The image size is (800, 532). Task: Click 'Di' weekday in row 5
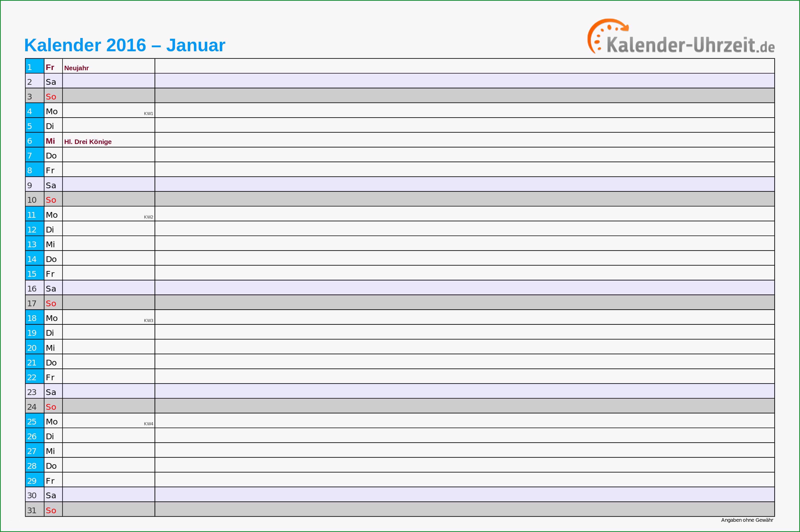coord(50,126)
